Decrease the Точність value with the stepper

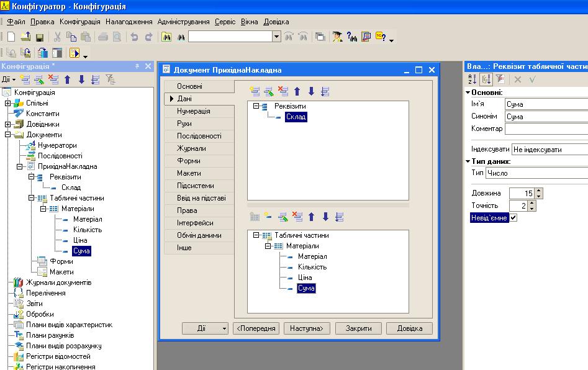point(531,209)
